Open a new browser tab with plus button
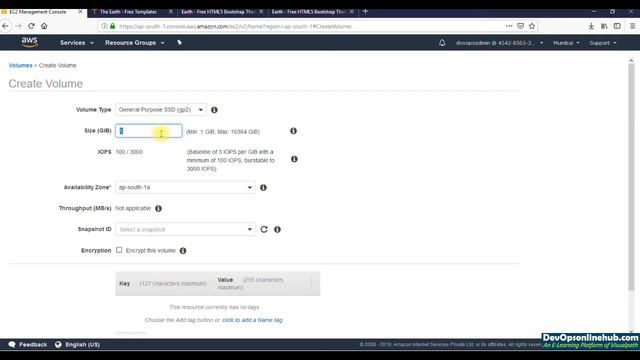 [x=365, y=11]
